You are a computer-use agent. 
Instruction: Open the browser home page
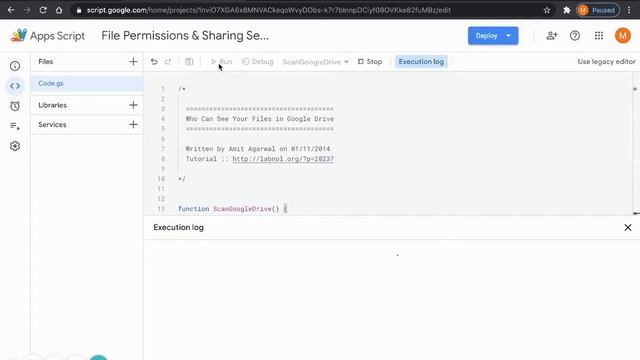[x=59, y=10]
